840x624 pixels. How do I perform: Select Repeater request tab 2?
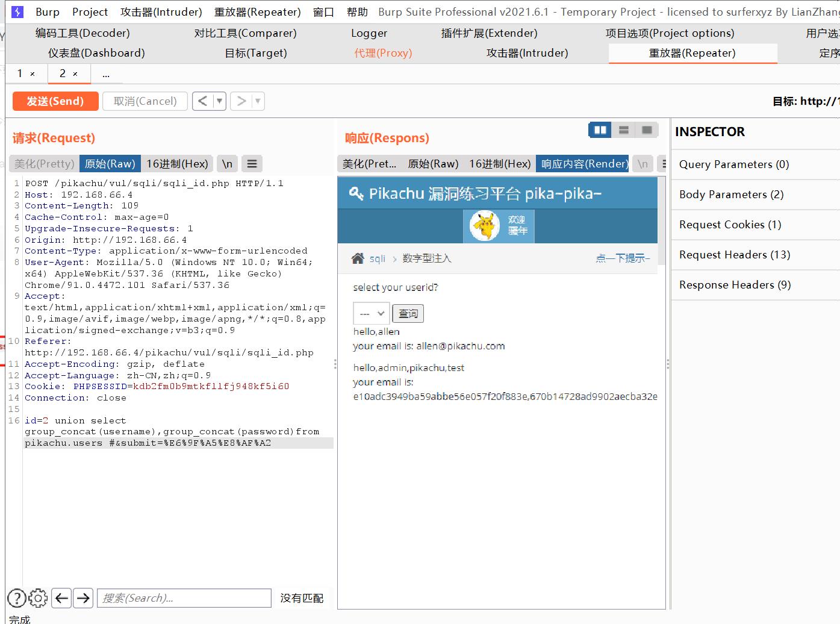coord(63,73)
